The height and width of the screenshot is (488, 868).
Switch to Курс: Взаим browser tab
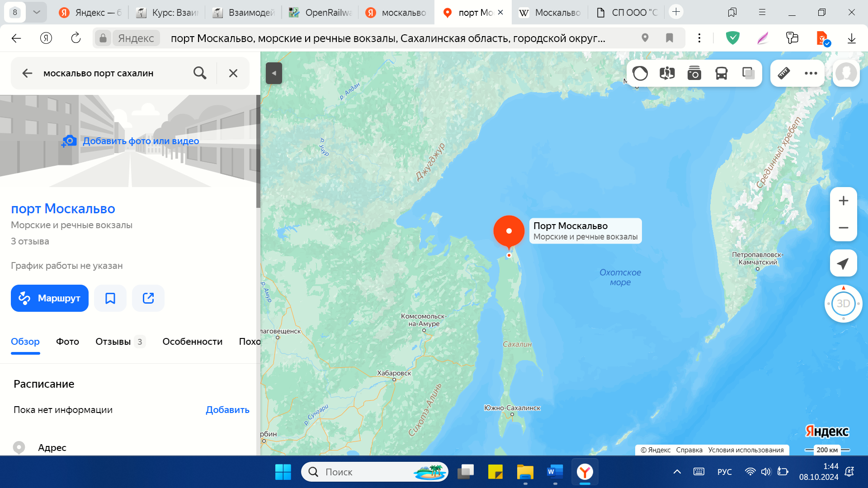[x=167, y=13]
